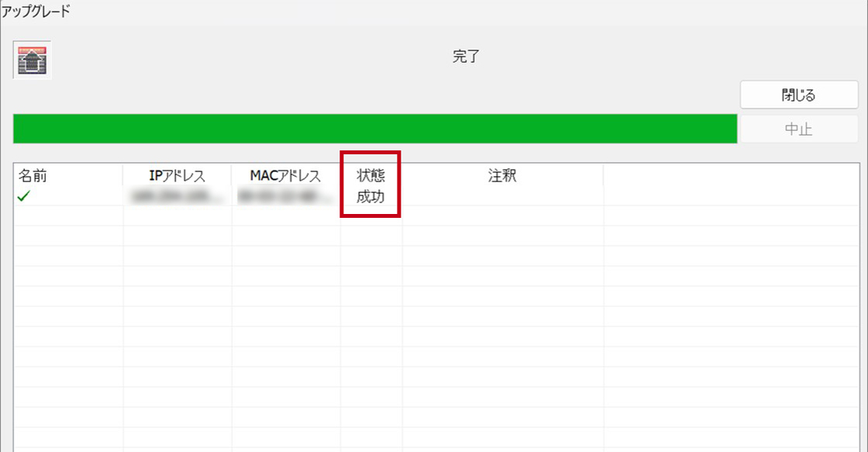This screenshot has height=452, width=868.
Task: Click the green completed progress bar
Action: click(x=375, y=129)
